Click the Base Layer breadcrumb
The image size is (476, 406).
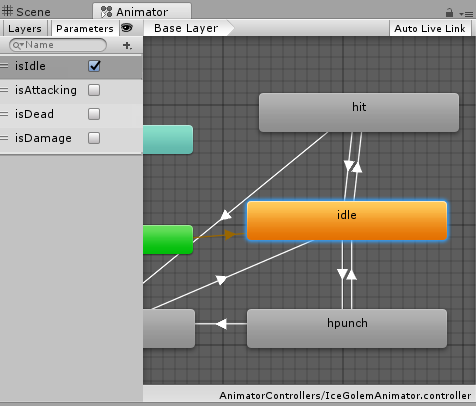[x=186, y=28]
